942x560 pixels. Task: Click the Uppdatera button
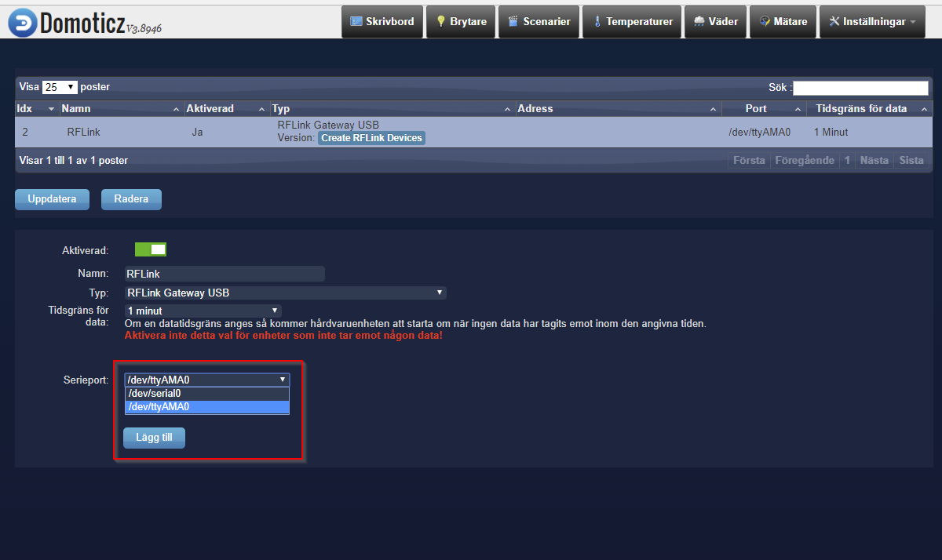(x=52, y=199)
